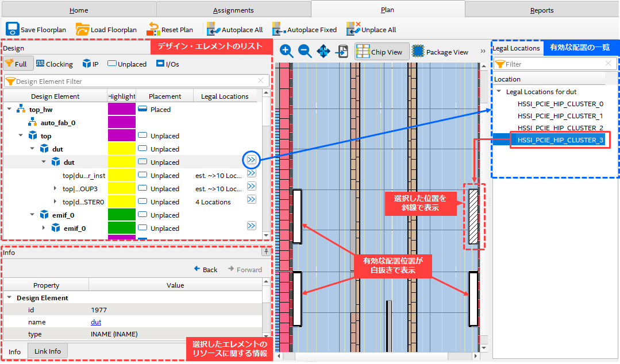
Task: Click the Unplace All icon
Action: (353, 29)
